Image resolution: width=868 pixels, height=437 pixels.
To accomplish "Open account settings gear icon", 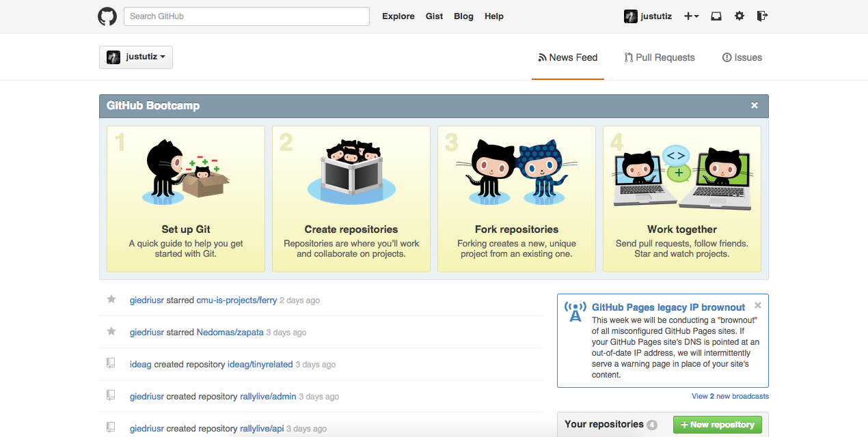I will point(740,16).
